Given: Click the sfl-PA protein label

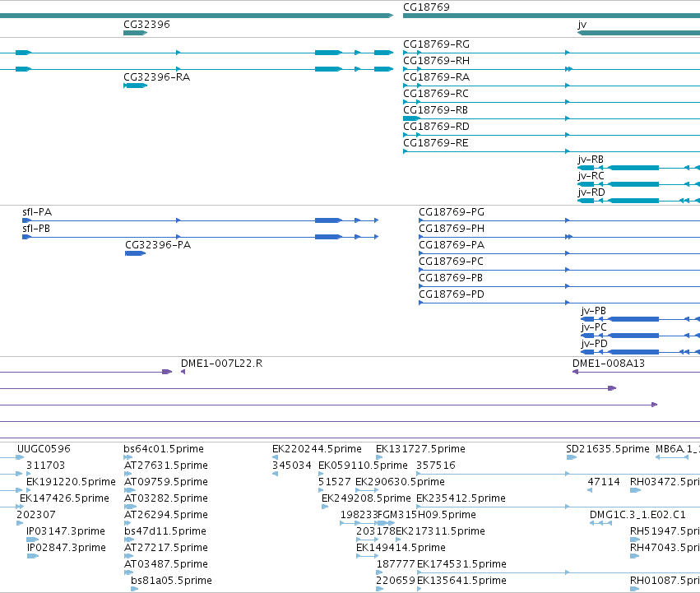Looking at the screenshot, I should (x=37, y=212).
